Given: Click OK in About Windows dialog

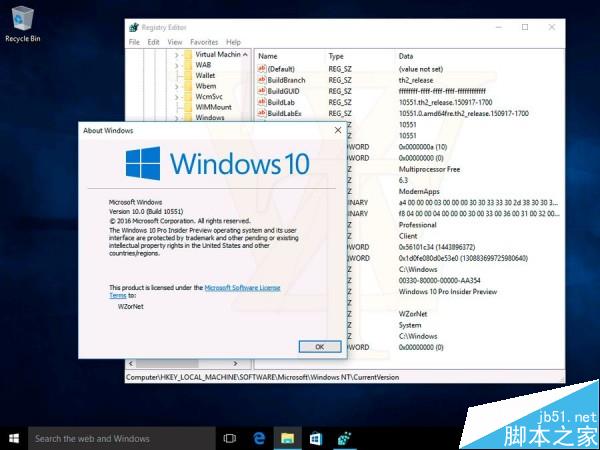Looking at the screenshot, I should click(320, 347).
